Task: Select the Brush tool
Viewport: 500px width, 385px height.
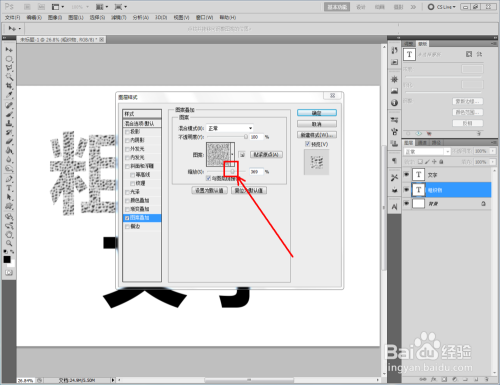Action: tap(9, 115)
